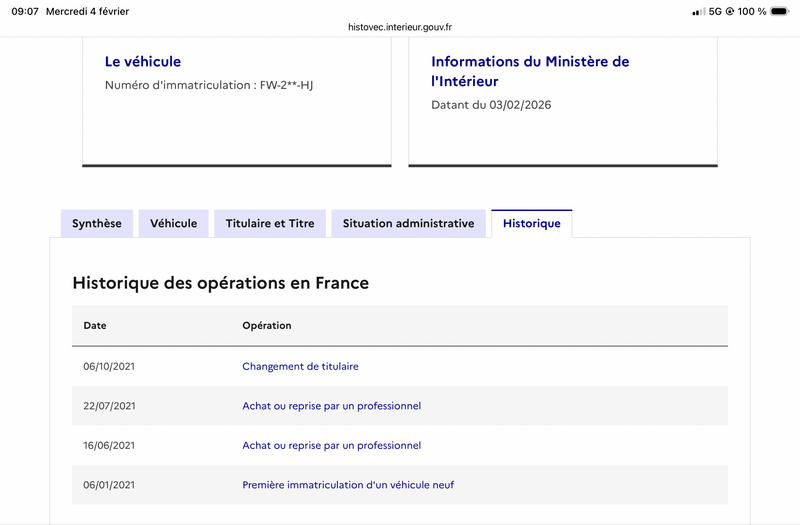Open the Véhicule tab
Screen dimensions: 800x525
point(174,224)
